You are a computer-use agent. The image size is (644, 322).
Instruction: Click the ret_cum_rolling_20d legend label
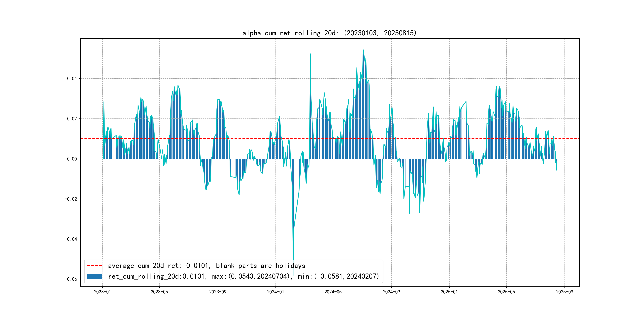tap(243, 276)
